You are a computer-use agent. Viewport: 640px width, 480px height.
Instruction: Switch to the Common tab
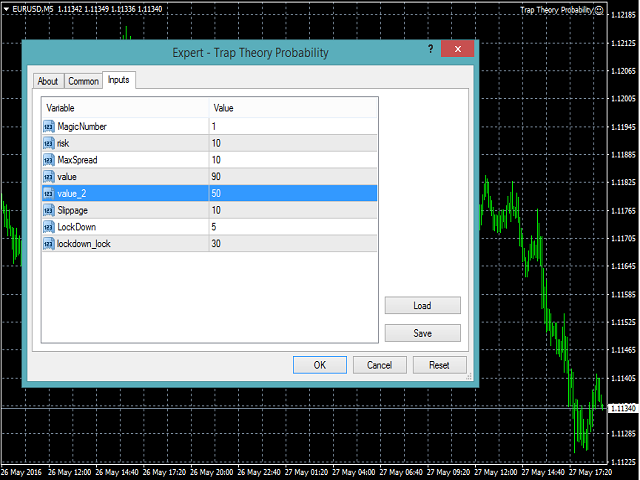coord(83,81)
